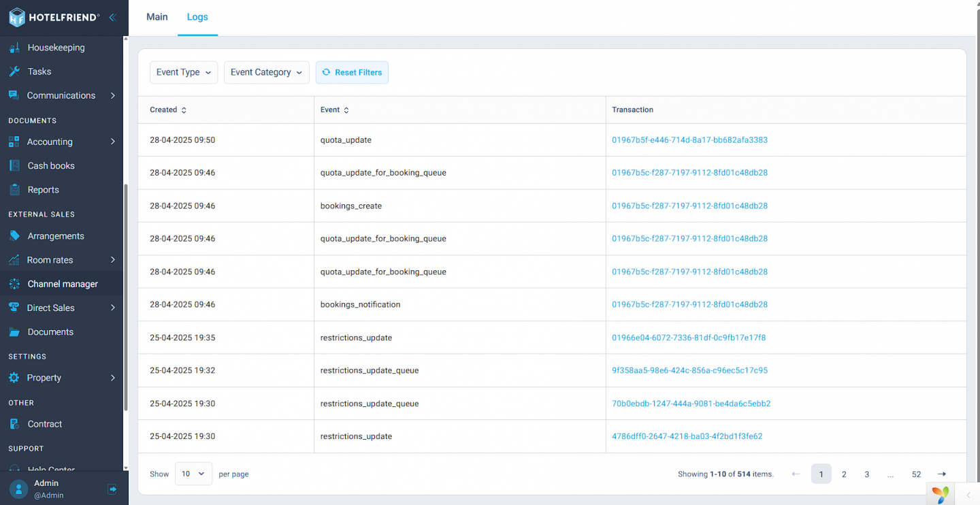Sort by Event column arrows
The width and height of the screenshot is (980, 505).
tap(346, 110)
